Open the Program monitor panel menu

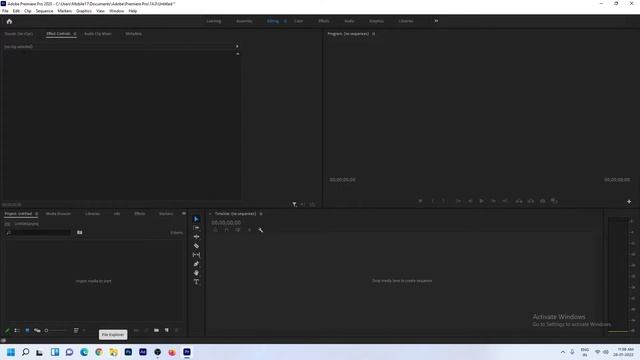(373, 34)
